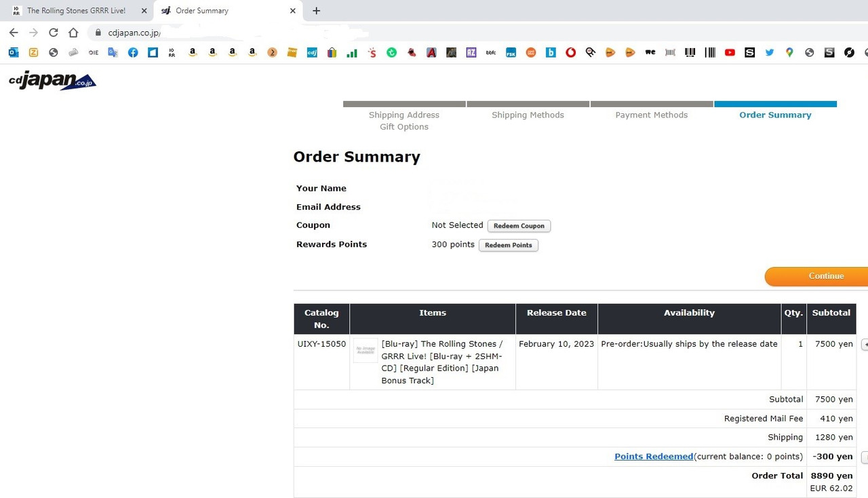Viewport: 868px width, 498px height.
Task: Open the cdj bookmark in bookmarks bar
Action: [x=312, y=52]
